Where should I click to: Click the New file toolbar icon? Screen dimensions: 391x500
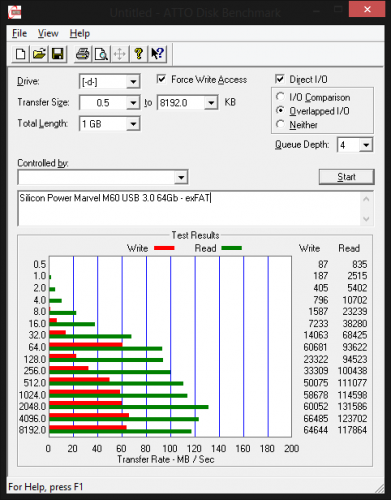(x=20, y=54)
